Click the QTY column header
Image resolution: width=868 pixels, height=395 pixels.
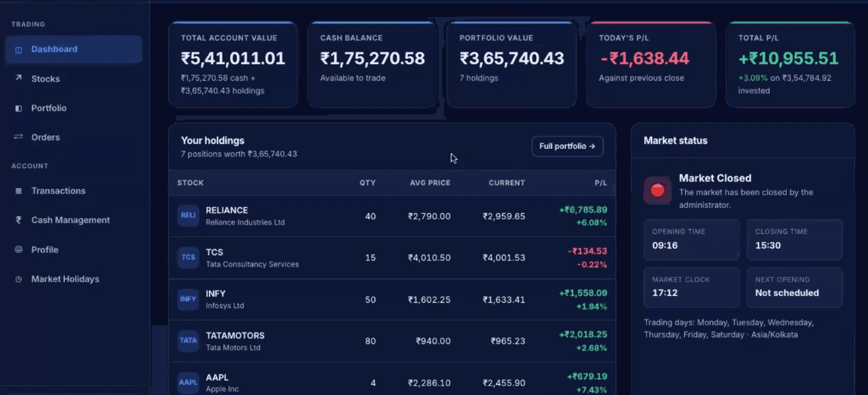[368, 183]
